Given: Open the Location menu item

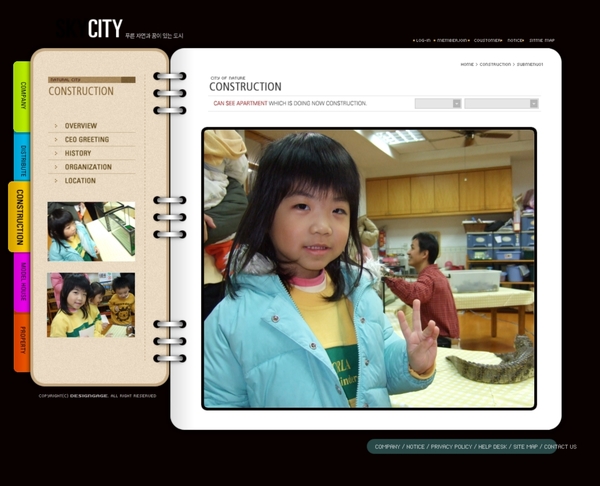Looking at the screenshot, I should click(x=80, y=181).
